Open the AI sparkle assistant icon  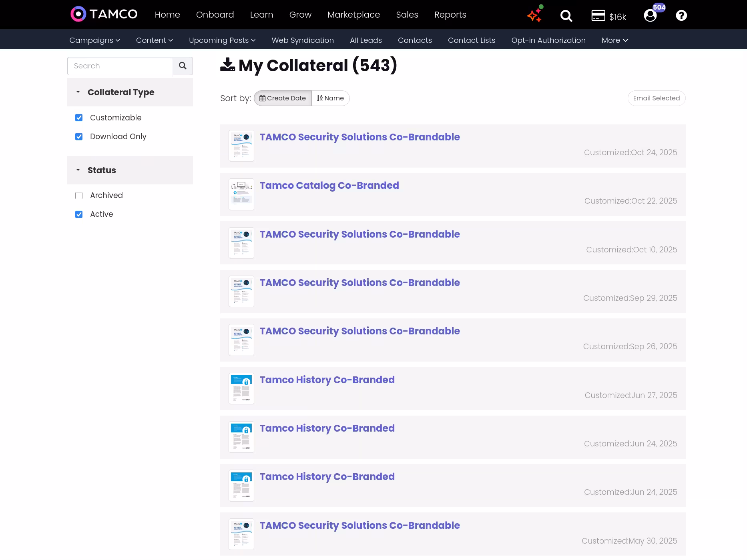pos(534,15)
